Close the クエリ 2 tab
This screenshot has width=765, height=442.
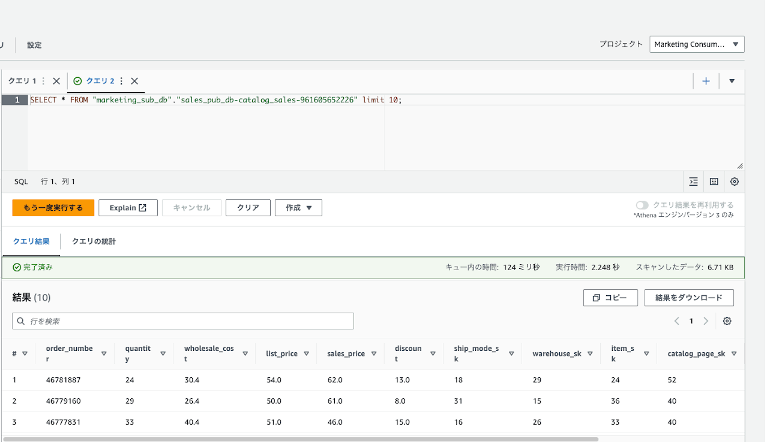click(135, 81)
